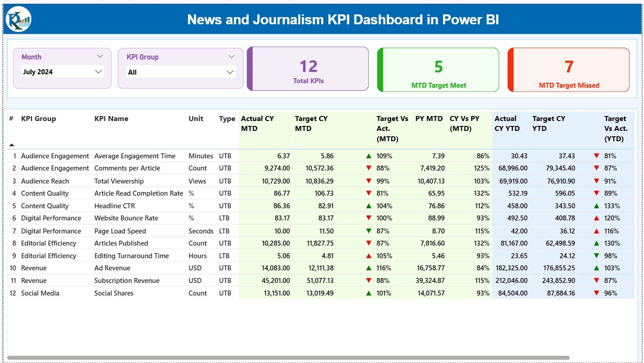Click the ascending sort arrow under the # column
644x363 pixels.
tap(12, 145)
